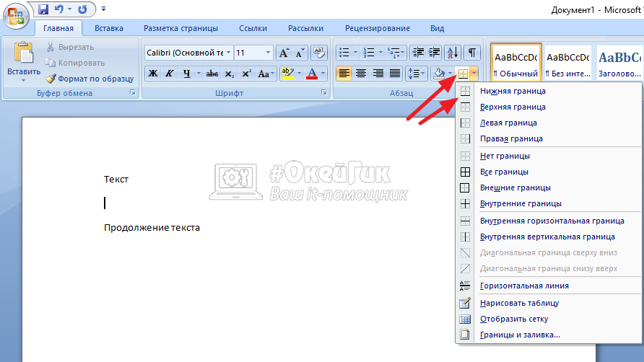644x362 pixels.
Task: Toggle Bold formatting
Action: (152, 74)
